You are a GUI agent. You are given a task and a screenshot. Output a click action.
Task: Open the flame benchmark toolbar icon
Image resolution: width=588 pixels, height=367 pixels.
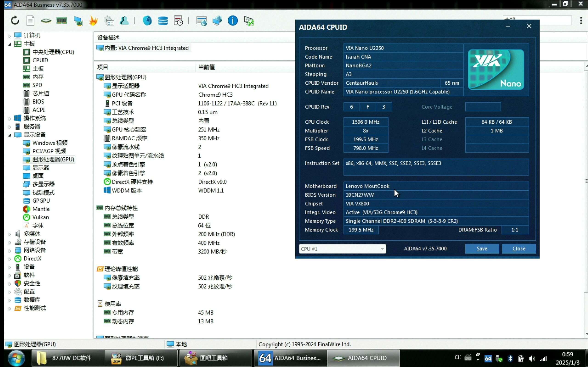click(x=93, y=20)
